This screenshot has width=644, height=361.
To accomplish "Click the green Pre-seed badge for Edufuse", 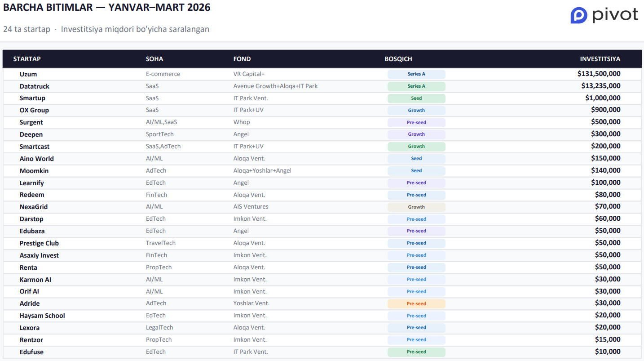I will click(416, 352).
